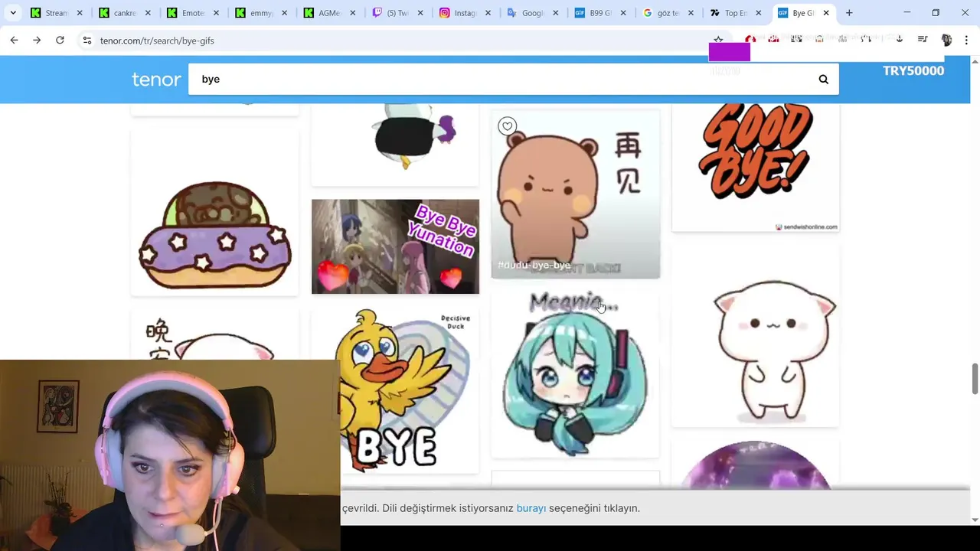Expand the tab search dropdown arrow
Viewport: 980px width, 551px height.
[x=13, y=13]
